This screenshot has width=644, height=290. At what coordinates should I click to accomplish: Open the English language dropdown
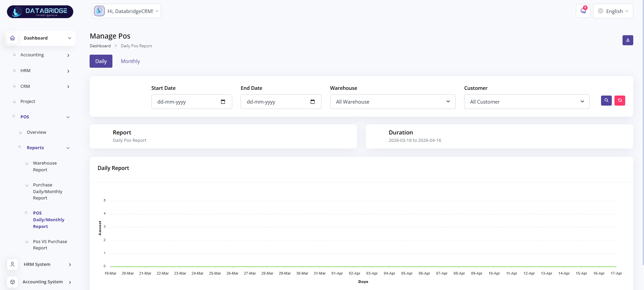pyautogui.click(x=613, y=11)
